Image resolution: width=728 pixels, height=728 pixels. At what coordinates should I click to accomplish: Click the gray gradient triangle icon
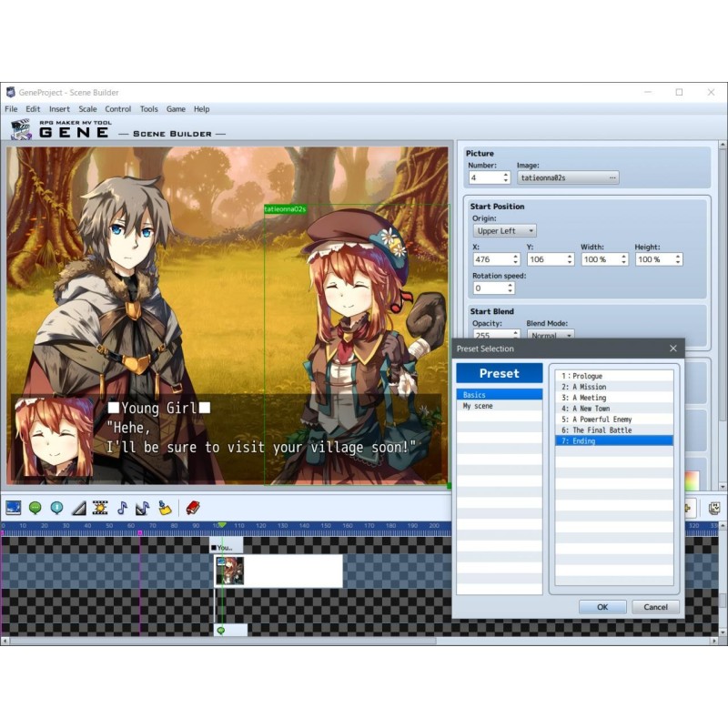point(78,508)
